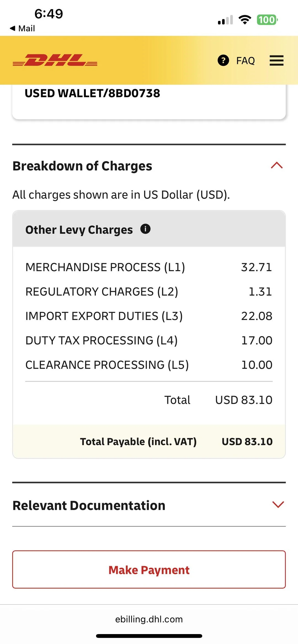Screen dimensions: 298x644
Task: Open the hamburger navigation menu
Action: (276, 60)
